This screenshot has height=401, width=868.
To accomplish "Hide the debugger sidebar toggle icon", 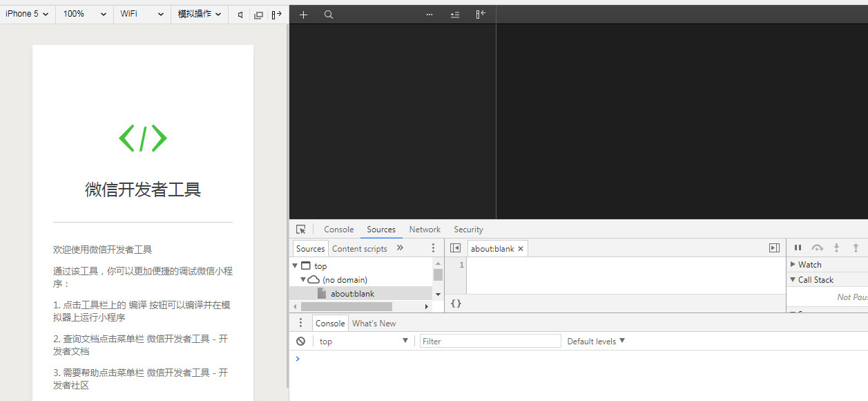I will click(774, 248).
